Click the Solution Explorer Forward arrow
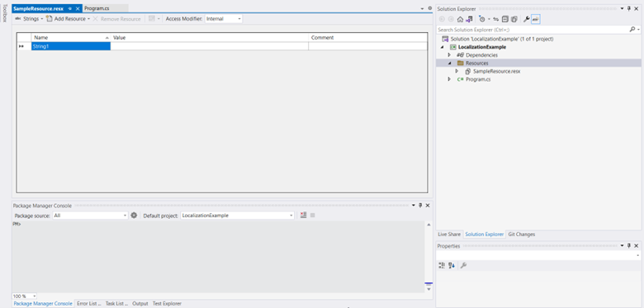644x308 pixels. tap(451, 19)
